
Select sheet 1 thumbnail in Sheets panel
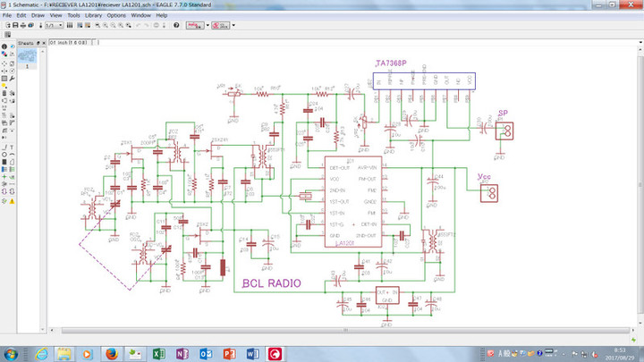coord(28,57)
